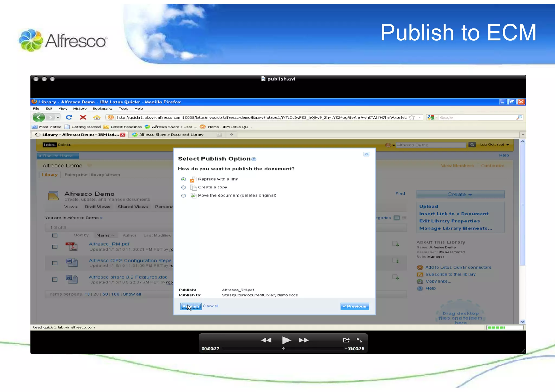Check the Alfresco CIFS Configuration row checkbox

click(55, 263)
